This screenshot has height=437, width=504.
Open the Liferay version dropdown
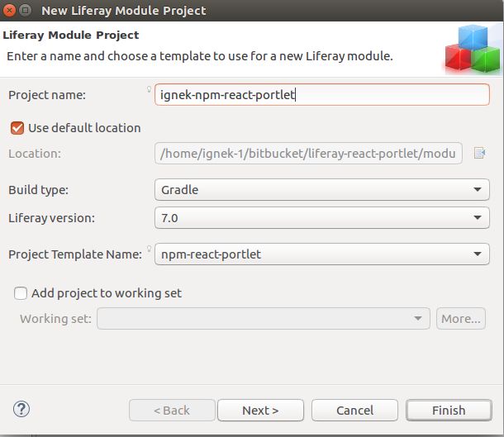coord(322,218)
